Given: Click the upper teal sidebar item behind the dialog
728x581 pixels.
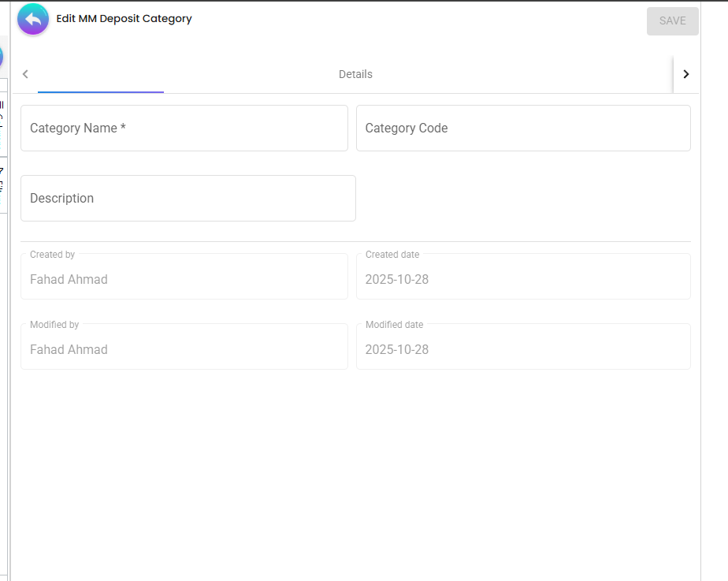Looking at the screenshot, I should tap(2, 126).
